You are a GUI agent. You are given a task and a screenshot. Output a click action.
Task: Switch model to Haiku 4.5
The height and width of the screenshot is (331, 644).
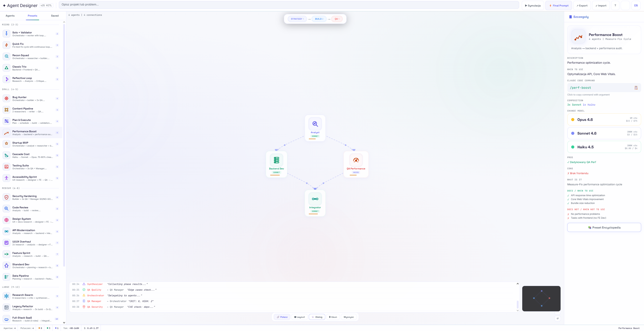click(x=604, y=147)
